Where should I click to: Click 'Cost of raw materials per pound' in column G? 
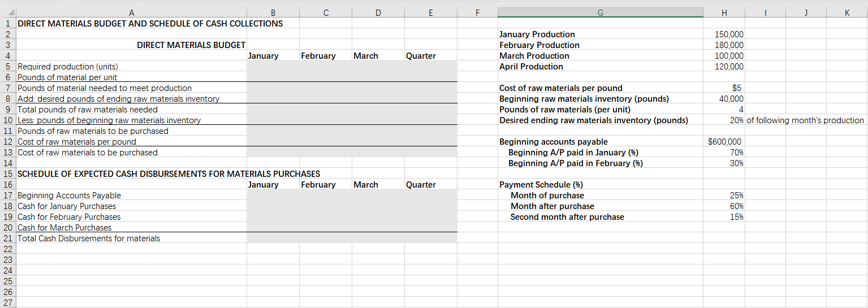(x=561, y=88)
